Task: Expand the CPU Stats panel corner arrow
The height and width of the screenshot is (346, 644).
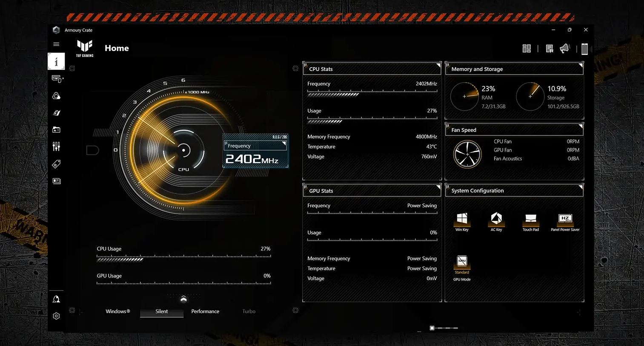Action: [x=438, y=66]
